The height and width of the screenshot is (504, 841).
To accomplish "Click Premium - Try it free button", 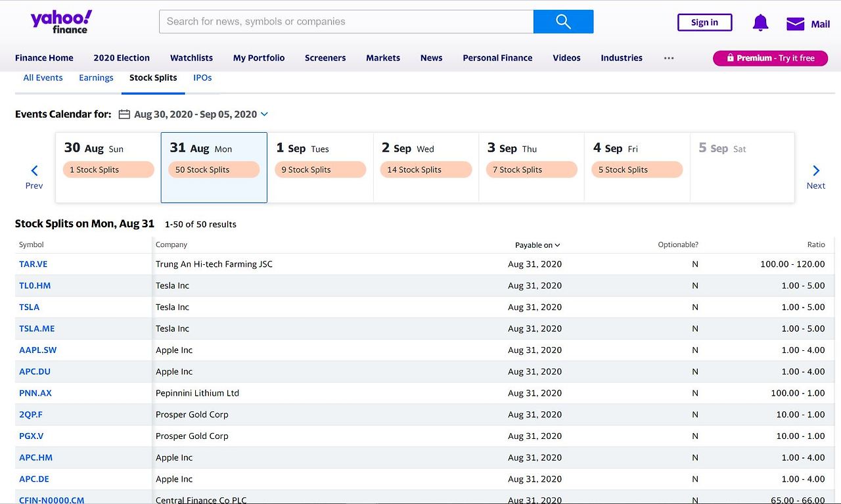I will pyautogui.click(x=770, y=58).
